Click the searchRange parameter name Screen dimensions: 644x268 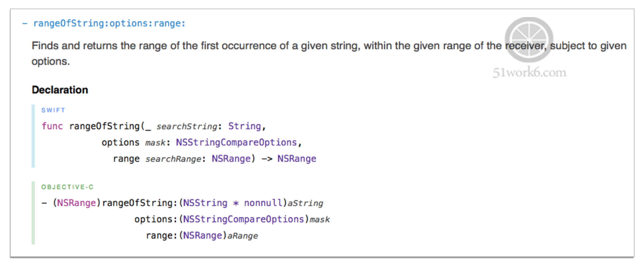pos(173,159)
